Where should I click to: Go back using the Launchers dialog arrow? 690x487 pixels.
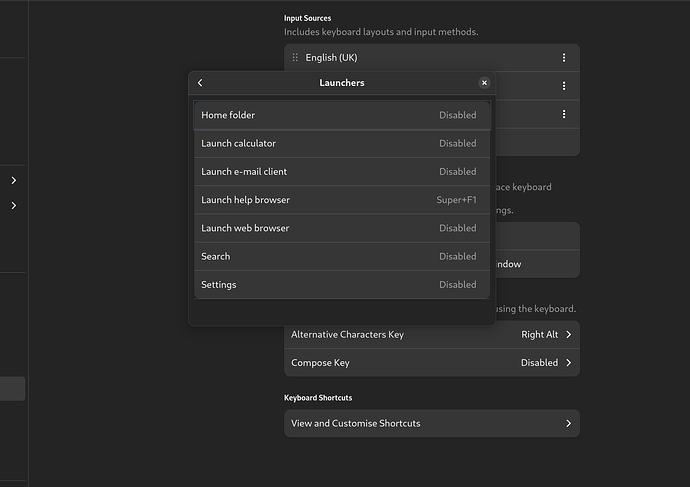pyautogui.click(x=200, y=83)
